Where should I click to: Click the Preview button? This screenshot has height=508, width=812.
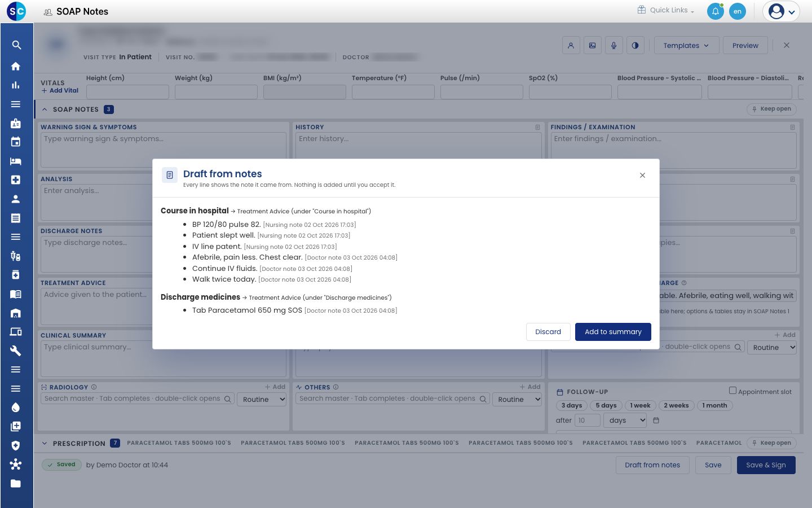[x=745, y=45]
